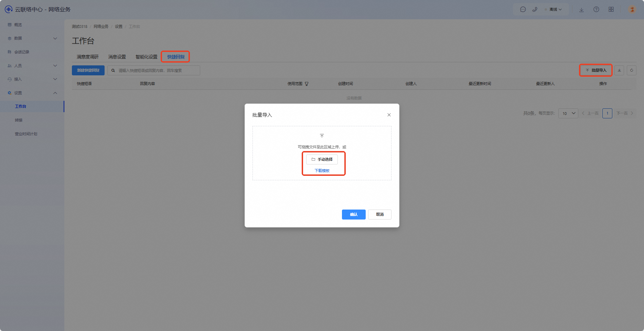
Task: Click the 会话记录 sidebar icon
Action: coord(10,52)
